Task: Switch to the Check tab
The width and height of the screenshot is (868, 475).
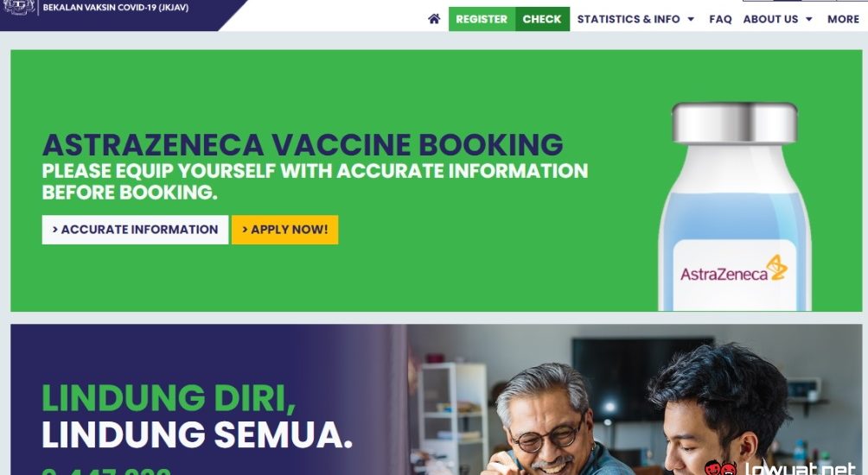Action: [x=542, y=19]
